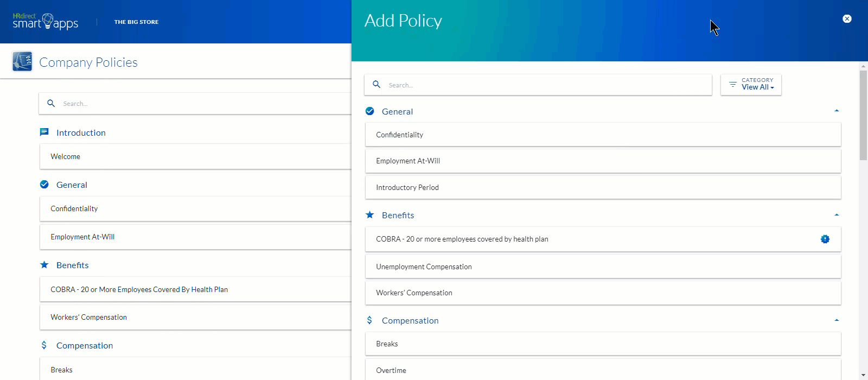Collapse the General section in Add Policy

pyautogui.click(x=837, y=111)
